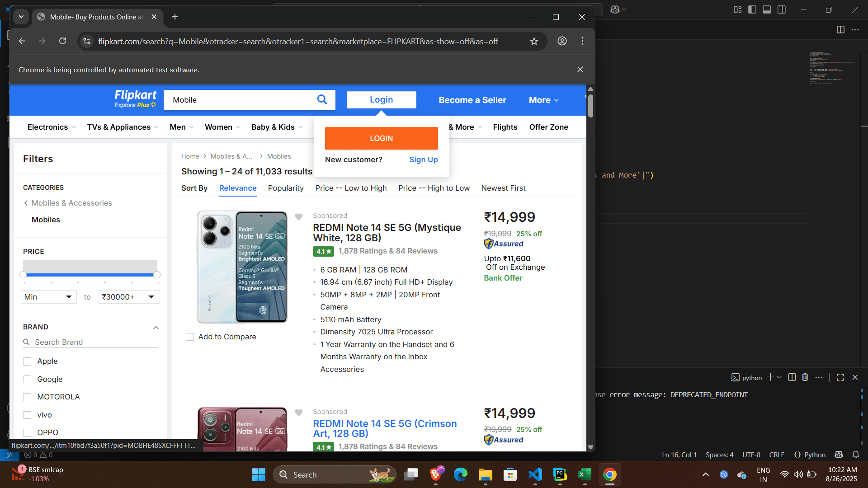868x488 pixels.
Task: Tick the MOTOROLA brand checkbox
Action: point(27,397)
